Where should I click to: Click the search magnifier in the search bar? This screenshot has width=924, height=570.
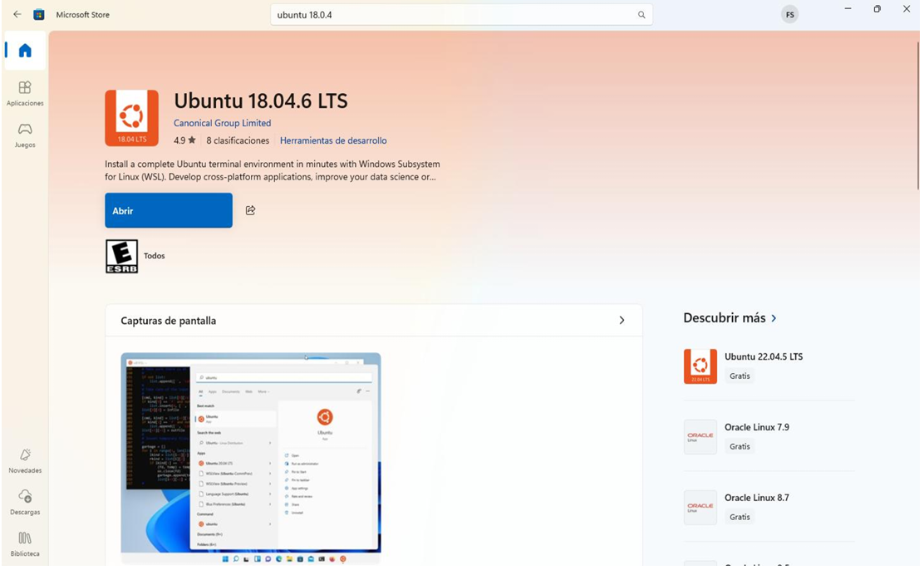[641, 14]
